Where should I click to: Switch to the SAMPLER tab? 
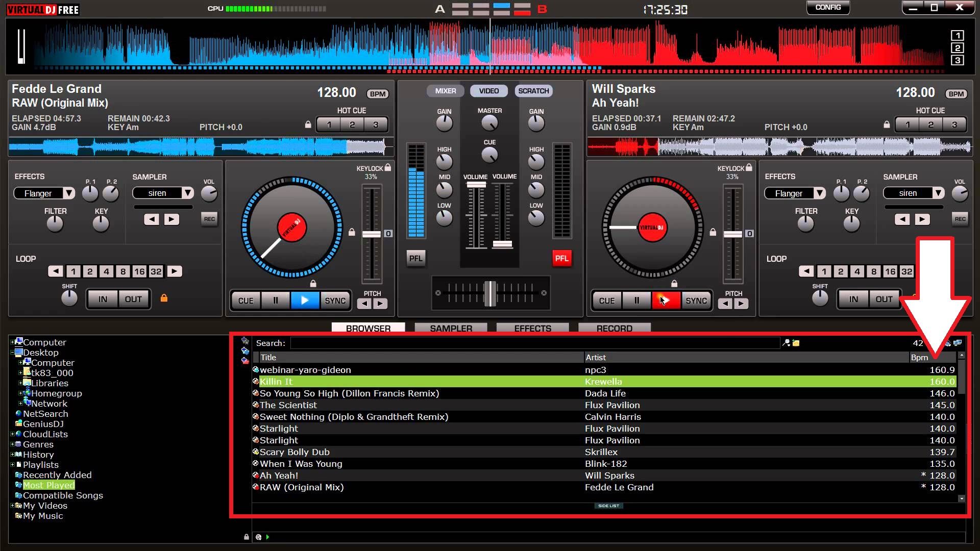[x=451, y=328]
